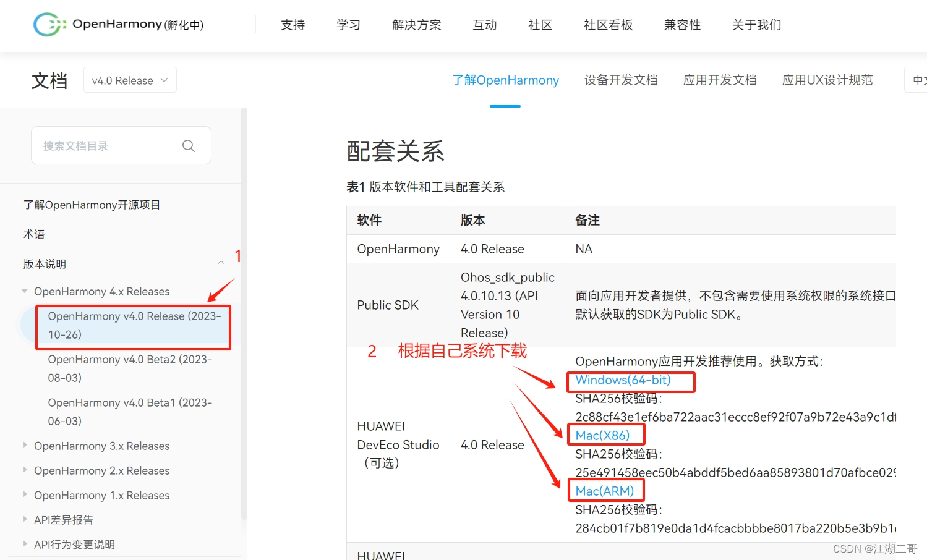The image size is (927, 560).
Task: Switch to 应用开发文档 tab
Action: [x=720, y=80]
